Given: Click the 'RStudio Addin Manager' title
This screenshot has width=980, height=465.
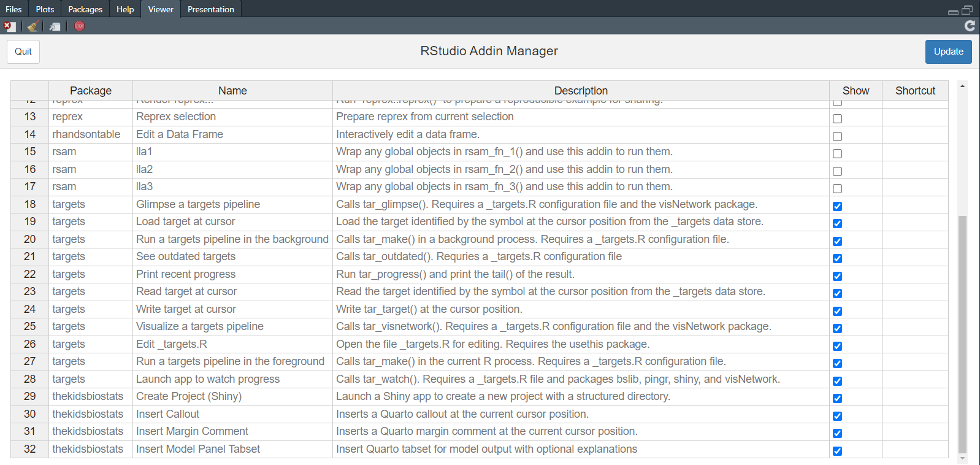Looking at the screenshot, I should pos(489,51).
